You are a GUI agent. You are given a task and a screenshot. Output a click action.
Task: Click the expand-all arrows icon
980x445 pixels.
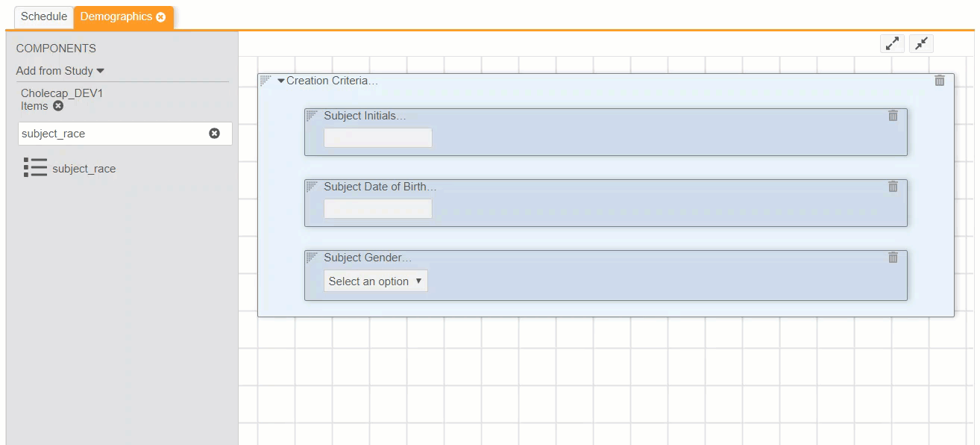[x=892, y=44]
